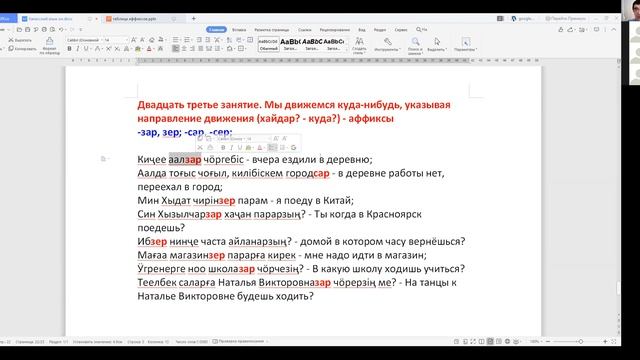640x360 pixels.
Task: Toggle superscript formatting
Action: click(109, 49)
